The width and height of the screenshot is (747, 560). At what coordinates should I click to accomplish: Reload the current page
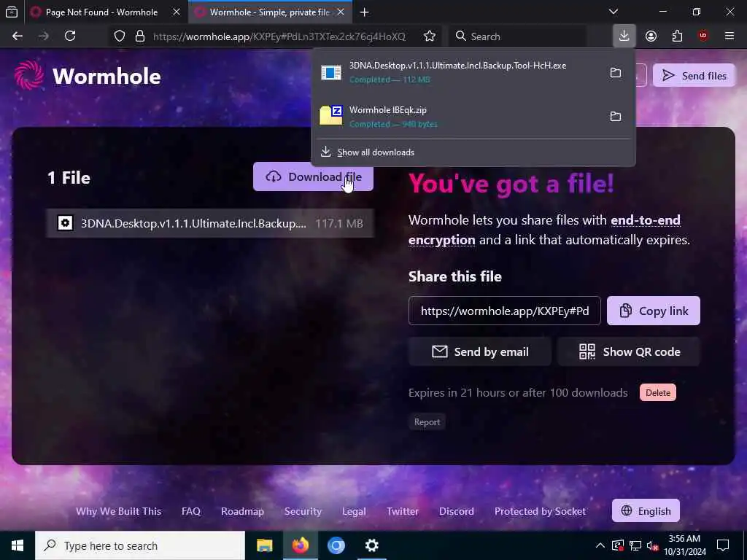[70, 36]
